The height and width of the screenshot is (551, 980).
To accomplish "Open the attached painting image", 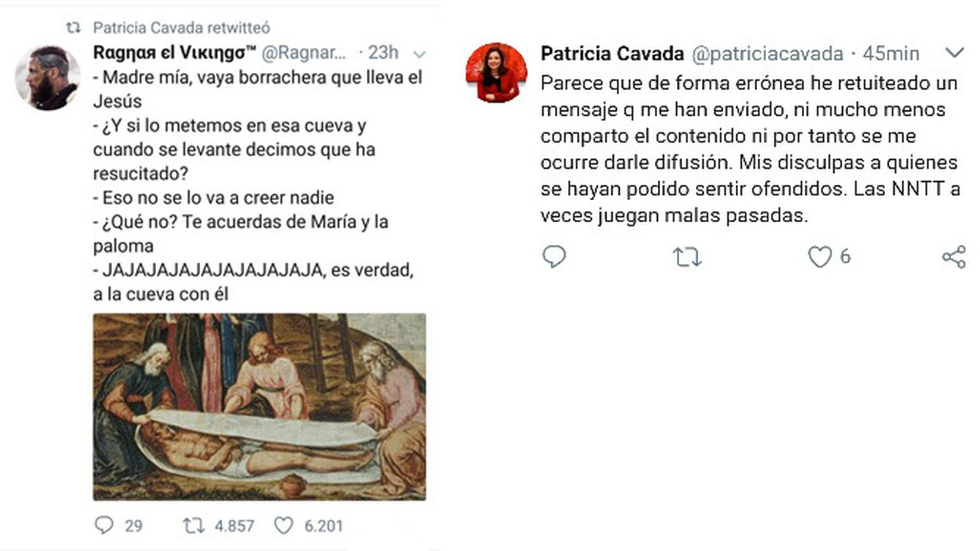I will (x=260, y=407).
